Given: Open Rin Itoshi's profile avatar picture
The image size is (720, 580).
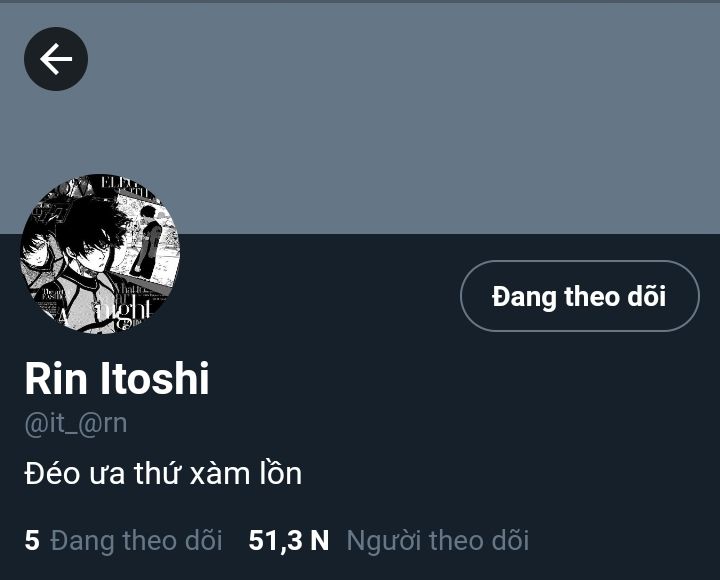Looking at the screenshot, I should pyautogui.click(x=100, y=254).
